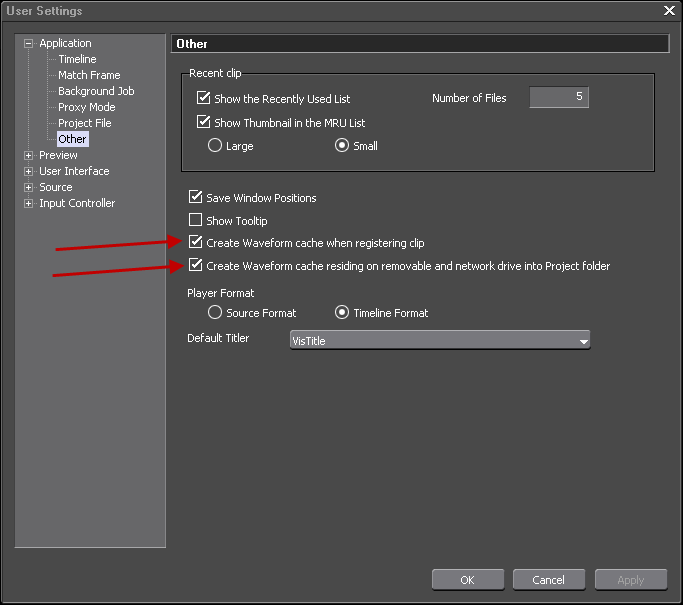Viewport: 683px width, 605px height.
Task: Choose the Large thumbnail radio option
Action: click(214, 146)
